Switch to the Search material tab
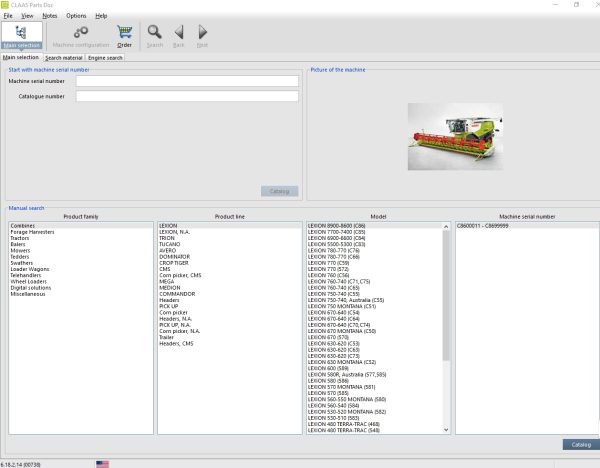Image resolution: width=600 pixels, height=468 pixels. click(64, 58)
